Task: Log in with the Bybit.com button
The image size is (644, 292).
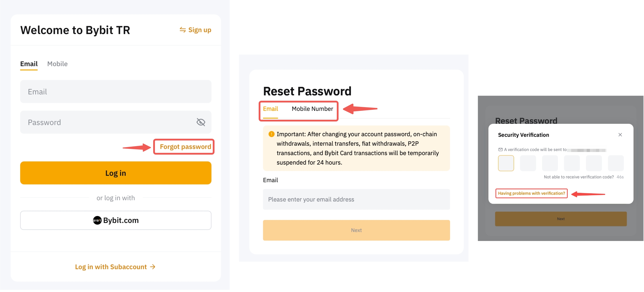Action: [116, 220]
